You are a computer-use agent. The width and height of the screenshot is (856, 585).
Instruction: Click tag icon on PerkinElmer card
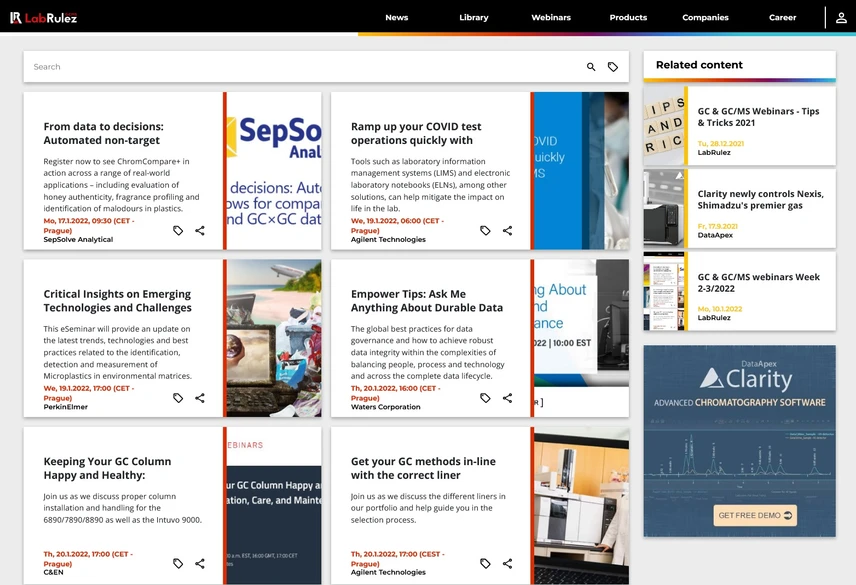[x=178, y=398]
